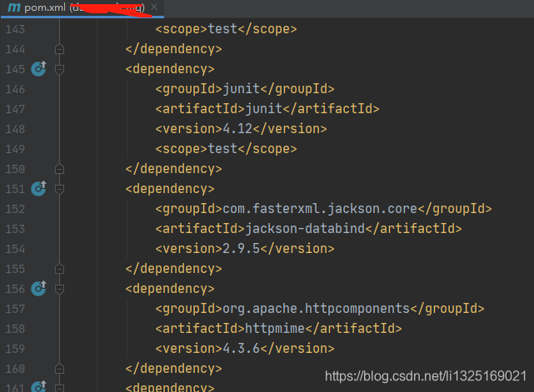The image size is (534, 392).
Task: Click the closing dependency tag on line 150
Action: 173,168
